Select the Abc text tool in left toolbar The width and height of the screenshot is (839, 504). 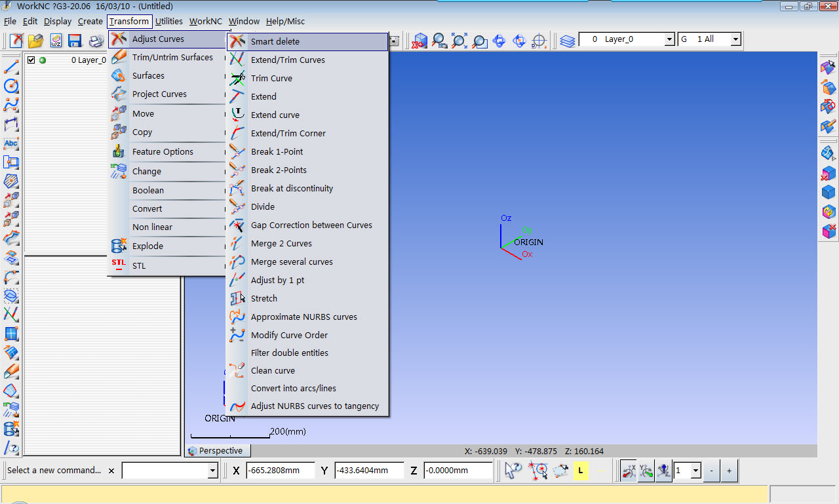[x=11, y=143]
